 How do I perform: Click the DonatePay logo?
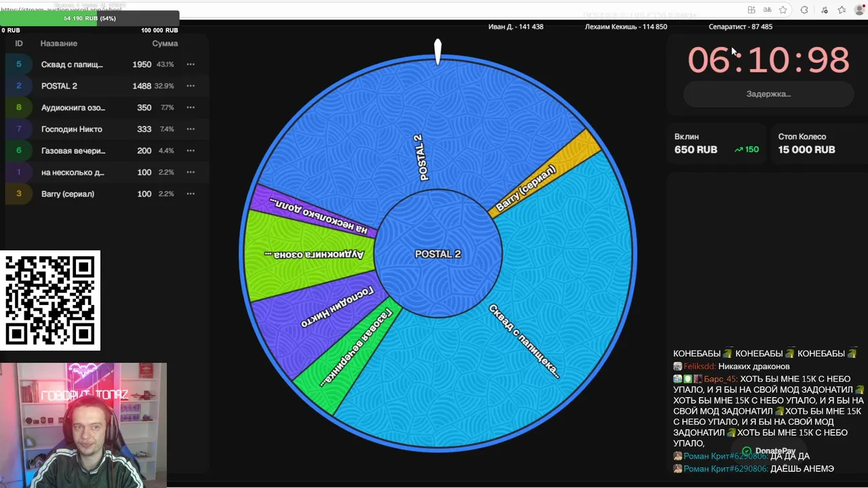point(768,451)
